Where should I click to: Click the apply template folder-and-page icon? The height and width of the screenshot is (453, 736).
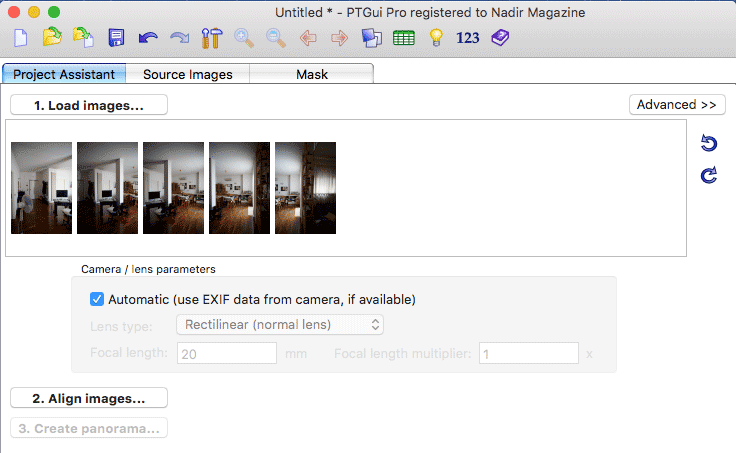point(84,38)
